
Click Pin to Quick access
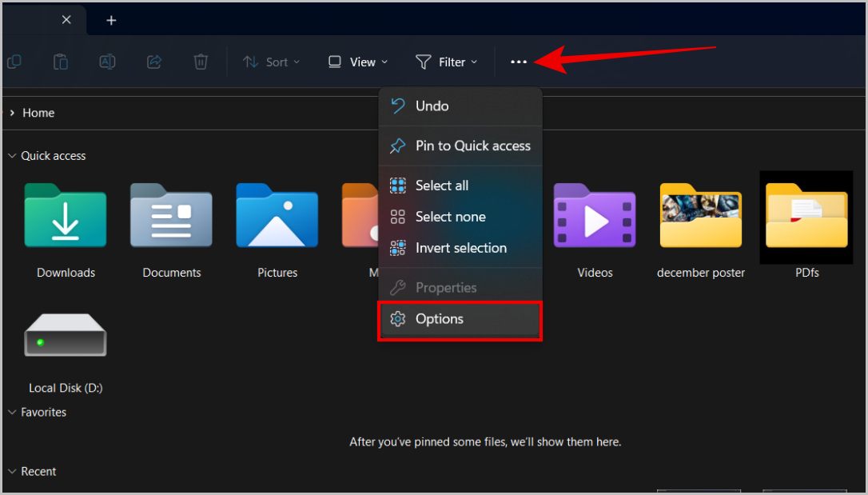472,146
